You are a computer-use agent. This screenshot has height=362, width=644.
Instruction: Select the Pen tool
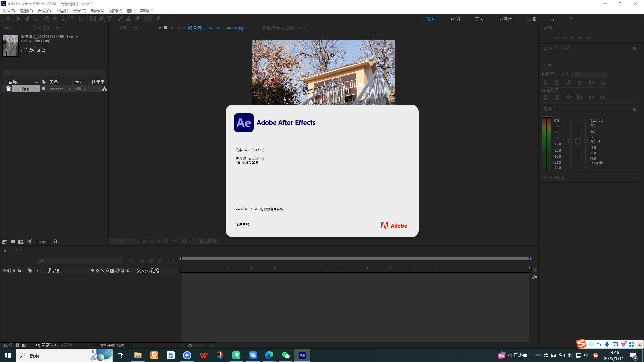[x=101, y=19]
